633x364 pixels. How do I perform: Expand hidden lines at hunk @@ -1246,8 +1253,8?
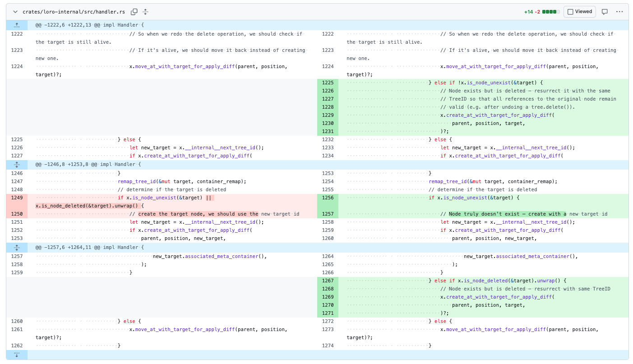point(17,165)
